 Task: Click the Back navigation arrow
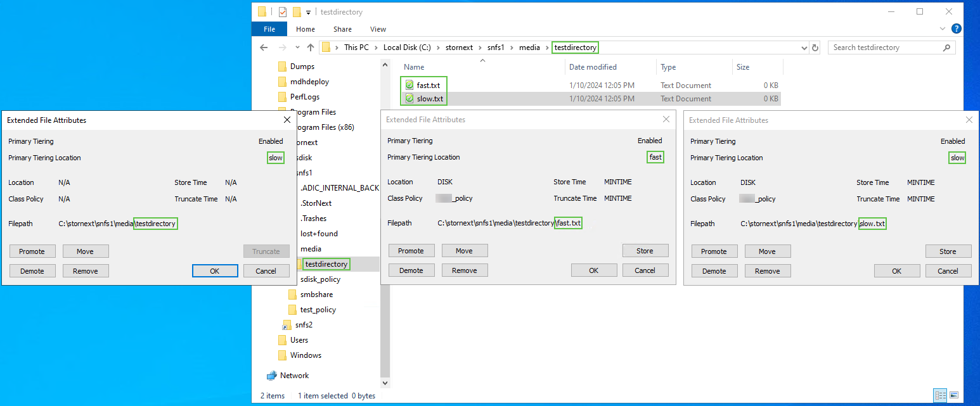click(264, 48)
